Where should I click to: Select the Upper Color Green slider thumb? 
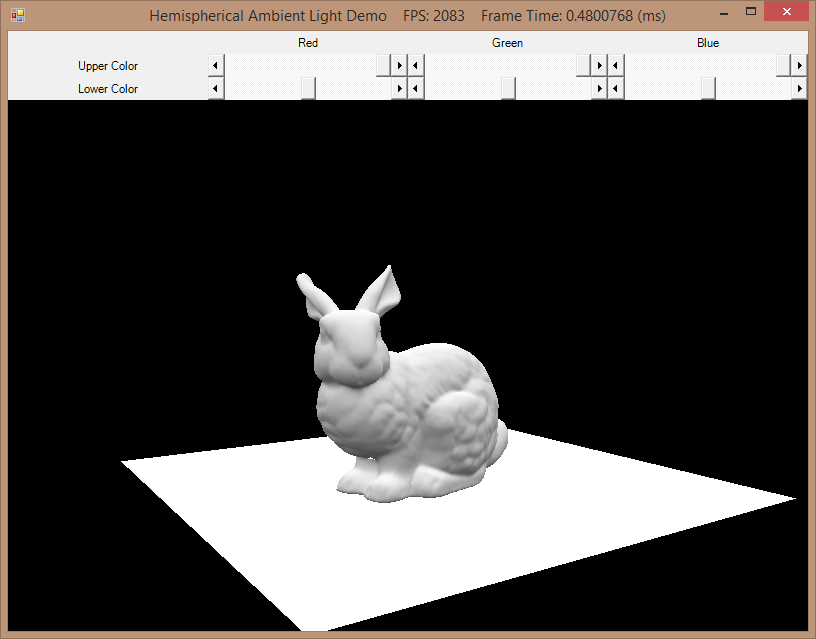pos(583,65)
